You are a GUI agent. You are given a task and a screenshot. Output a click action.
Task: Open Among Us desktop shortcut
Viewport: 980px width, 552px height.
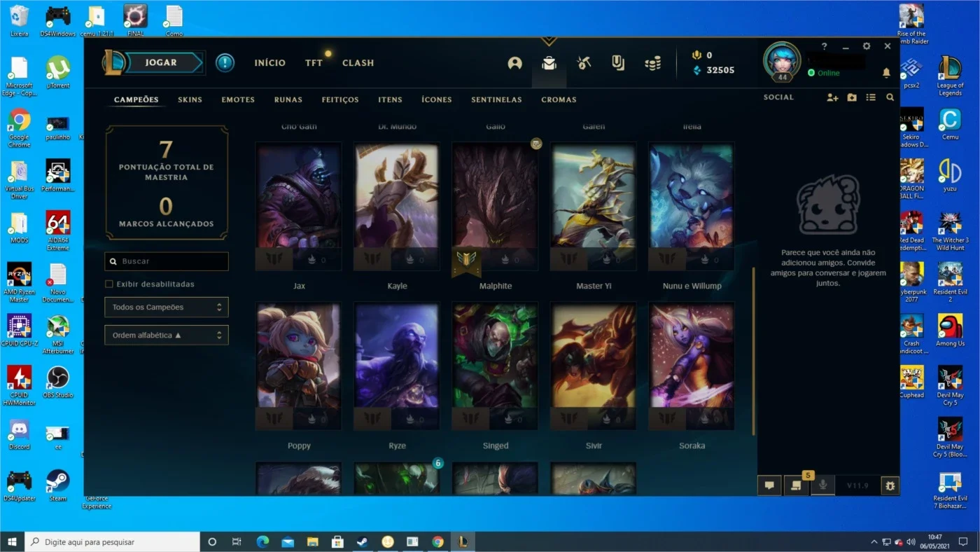pos(950,331)
